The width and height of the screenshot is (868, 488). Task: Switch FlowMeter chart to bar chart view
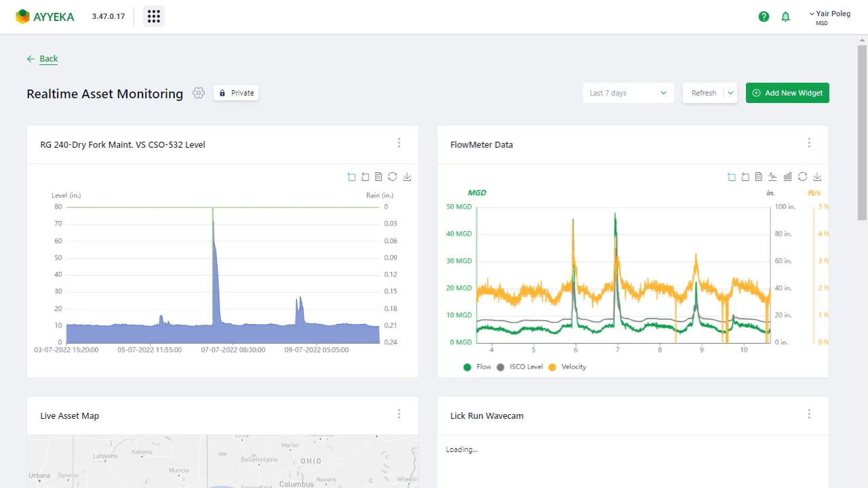pos(787,177)
